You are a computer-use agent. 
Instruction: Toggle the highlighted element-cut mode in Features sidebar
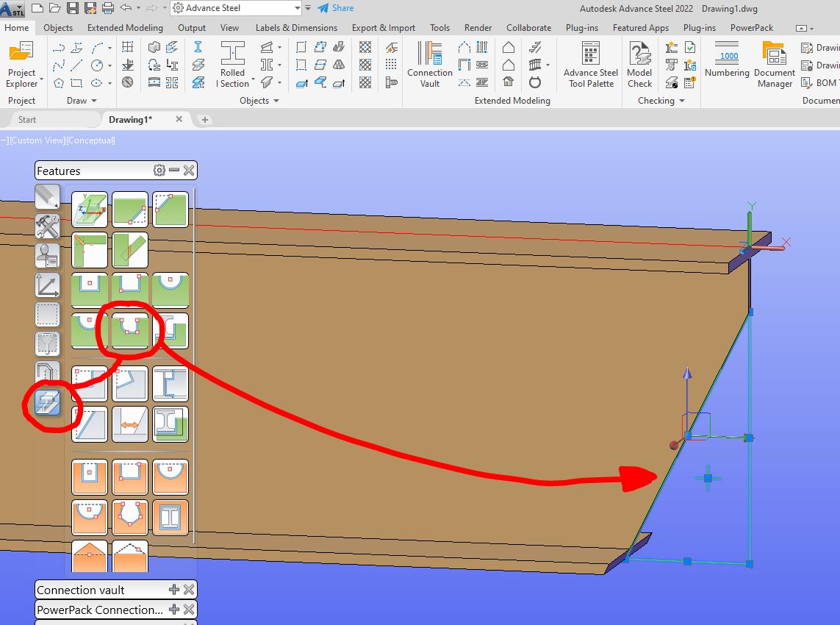click(46, 402)
